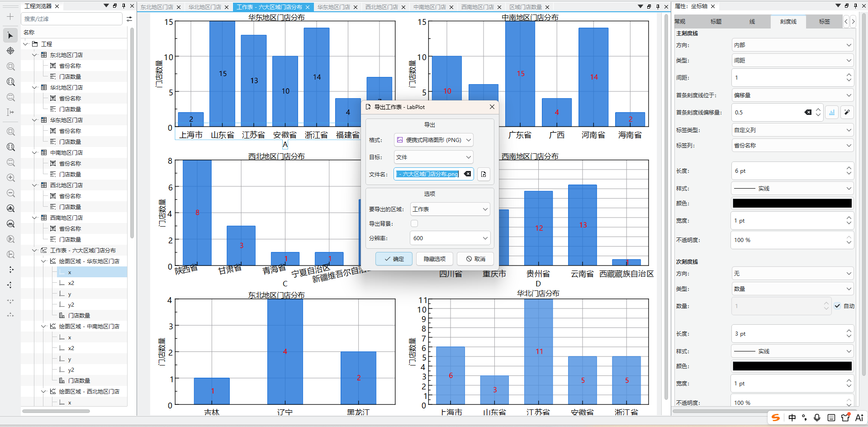The image size is (868, 427).
Task: Switch to the 常规 properties tab
Action: click(680, 22)
